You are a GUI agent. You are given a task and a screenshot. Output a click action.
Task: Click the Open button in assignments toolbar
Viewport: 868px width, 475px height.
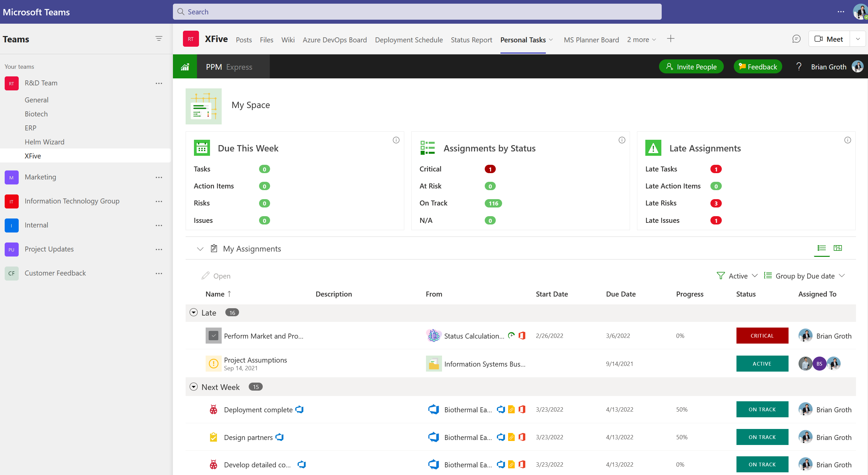[216, 276]
